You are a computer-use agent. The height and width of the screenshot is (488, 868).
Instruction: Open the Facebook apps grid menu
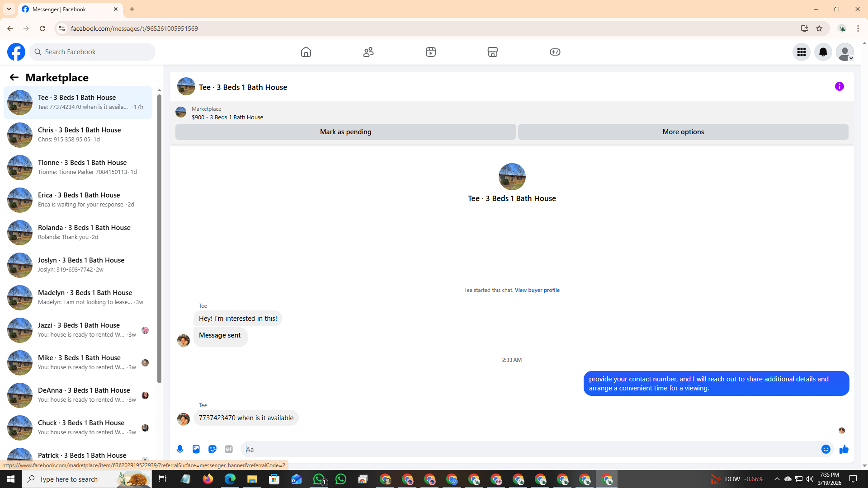[x=801, y=52]
